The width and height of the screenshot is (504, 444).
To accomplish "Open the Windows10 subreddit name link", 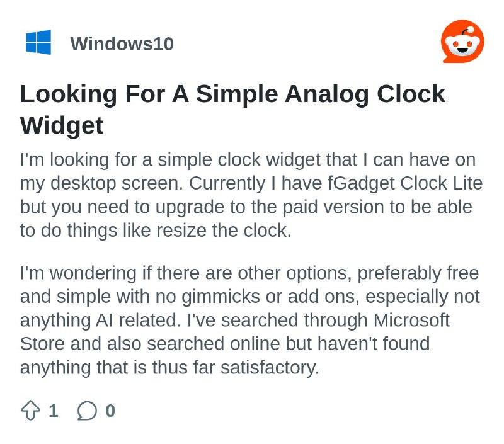I will pos(122,43).
